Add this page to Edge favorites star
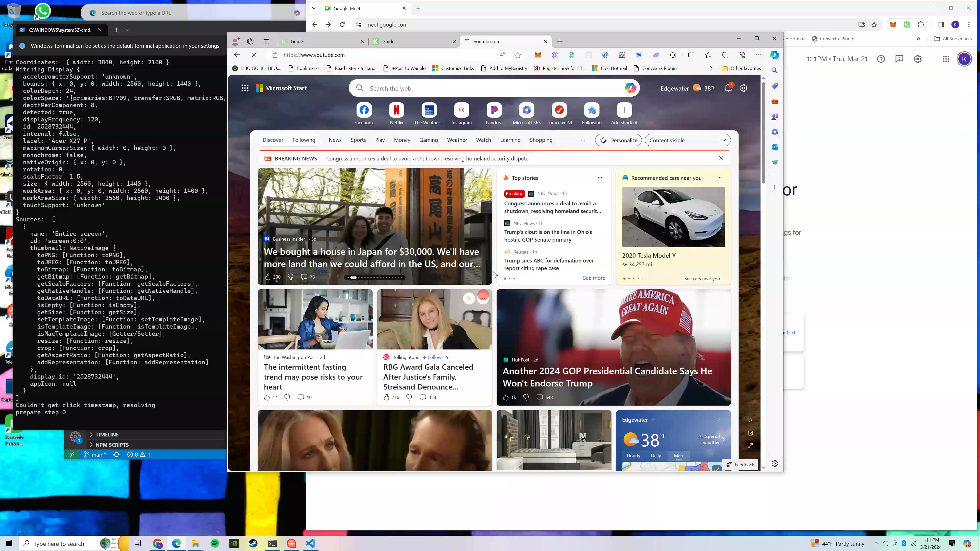Screen dimensions: 980x551 tap(517, 55)
